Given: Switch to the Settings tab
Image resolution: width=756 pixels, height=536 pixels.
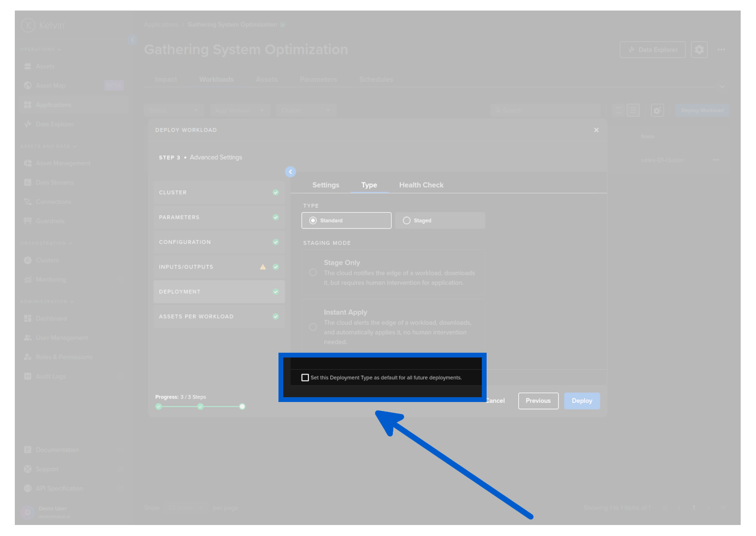Looking at the screenshot, I should (x=325, y=185).
